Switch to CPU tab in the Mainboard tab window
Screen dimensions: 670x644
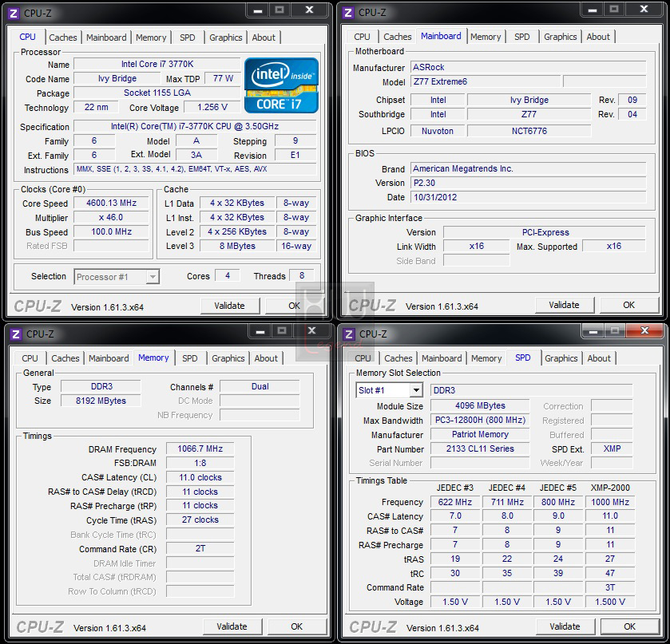tap(362, 37)
